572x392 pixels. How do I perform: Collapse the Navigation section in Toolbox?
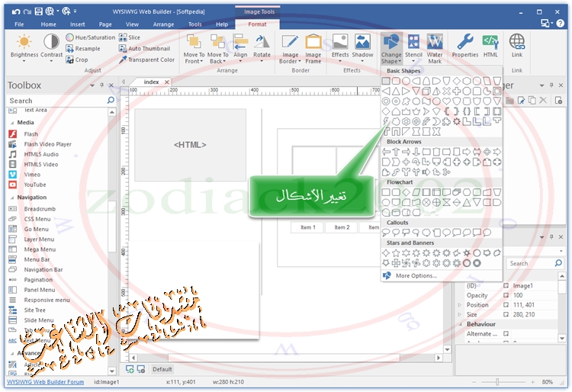(x=11, y=198)
